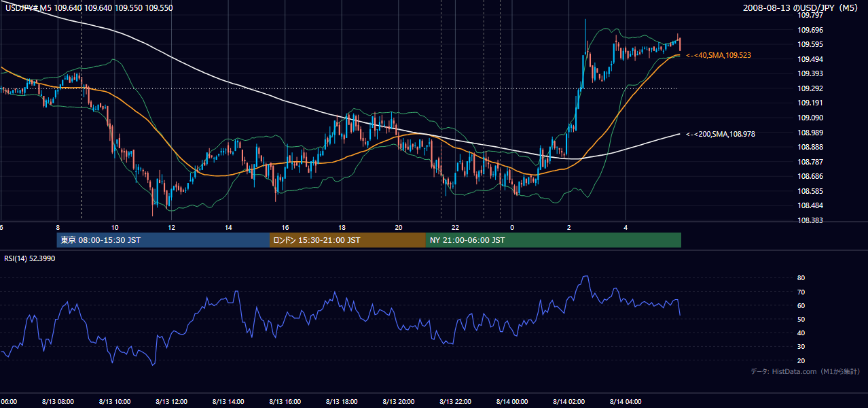Click the NY 21:00-06:00 JST session bar
868x408 pixels.
pyautogui.click(x=554, y=240)
